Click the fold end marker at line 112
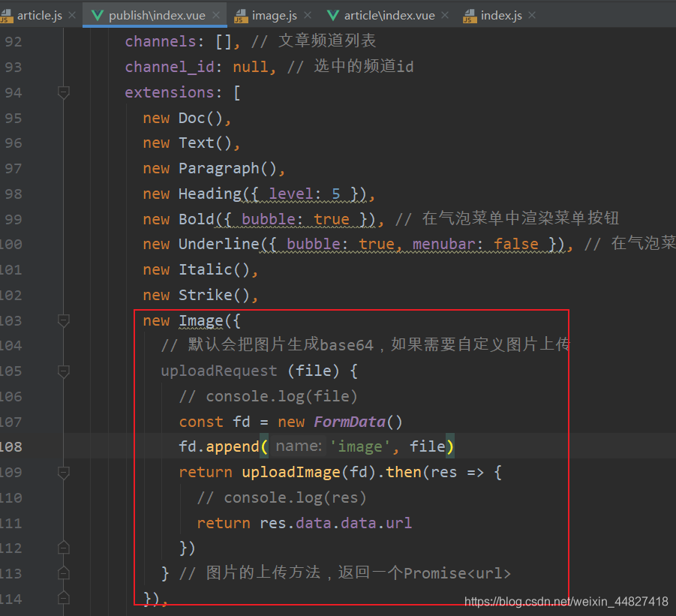The width and height of the screenshot is (676, 616). (x=63, y=548)
